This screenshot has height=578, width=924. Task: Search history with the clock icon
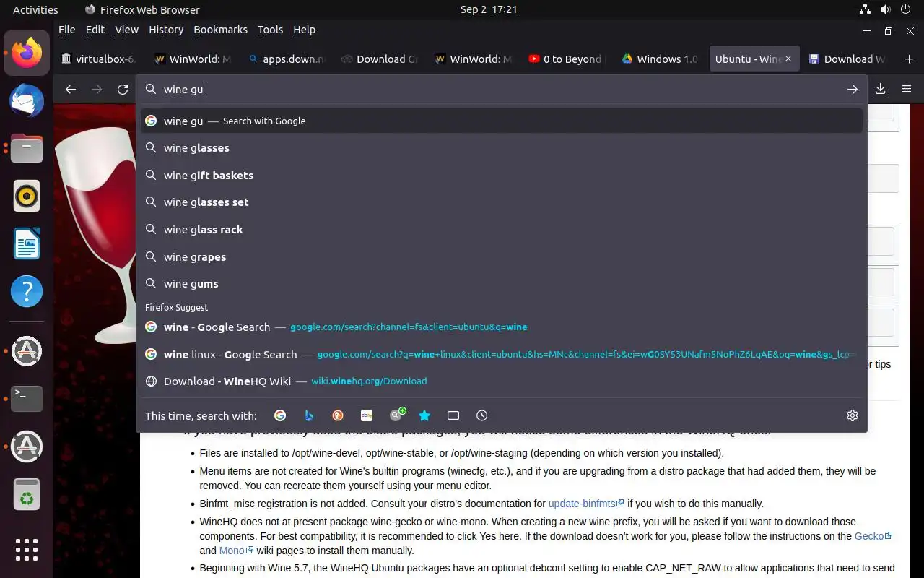click(482, 415)
